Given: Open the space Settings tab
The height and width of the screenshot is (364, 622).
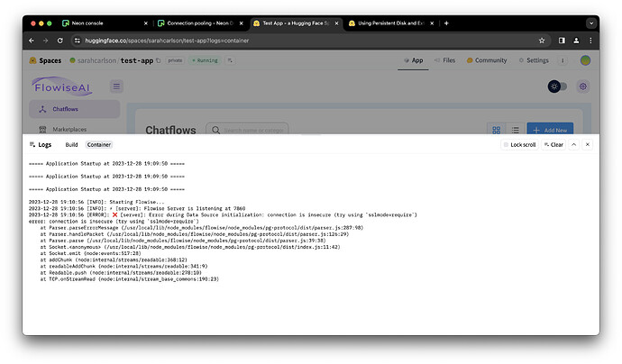Looking at the screenshot, I should [x=534, y=60].
